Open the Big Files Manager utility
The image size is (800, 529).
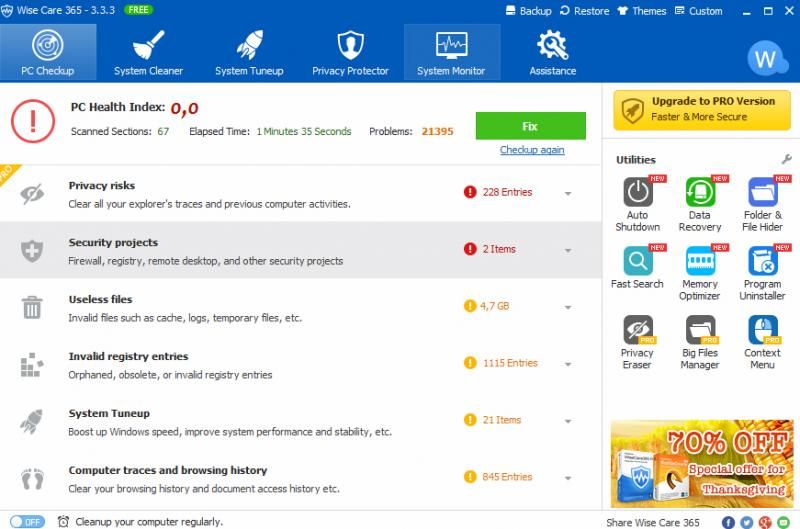(700, 332)
